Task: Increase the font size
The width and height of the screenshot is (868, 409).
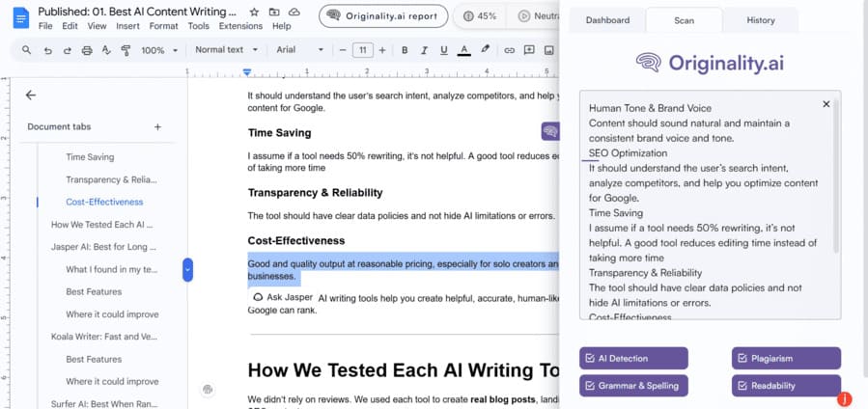Action: pos(382,50)
